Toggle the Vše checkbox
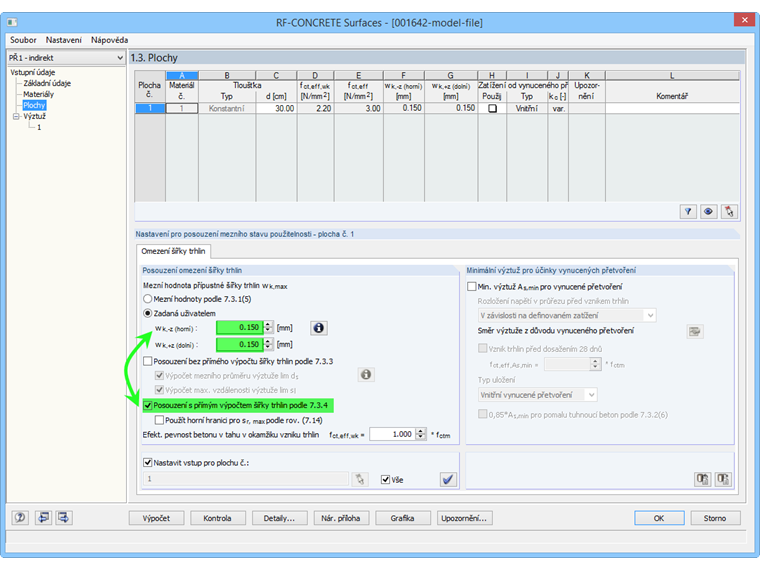The image size is (760, 570). pos(386,479)
